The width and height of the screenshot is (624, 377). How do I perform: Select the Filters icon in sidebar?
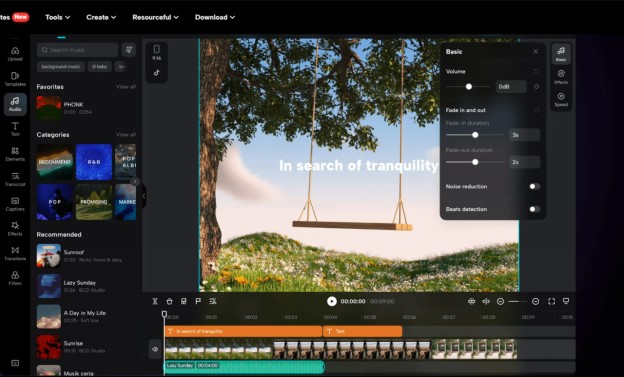click(15, 278)
